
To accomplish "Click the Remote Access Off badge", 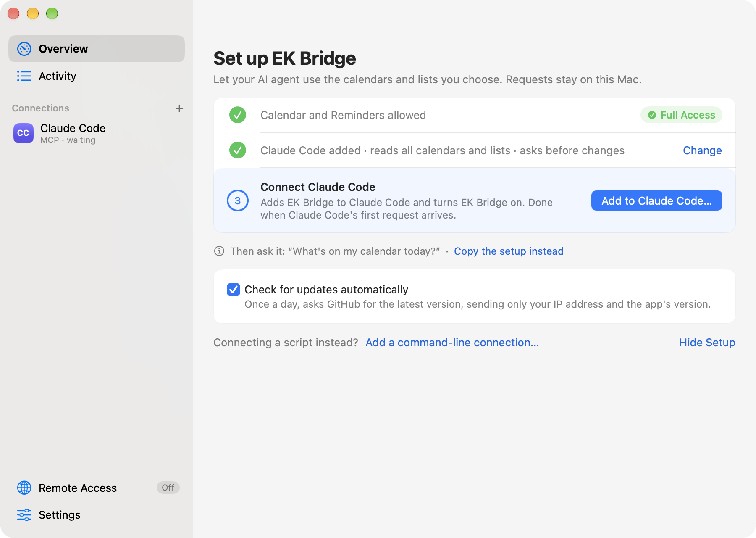I will pos(168,488).
